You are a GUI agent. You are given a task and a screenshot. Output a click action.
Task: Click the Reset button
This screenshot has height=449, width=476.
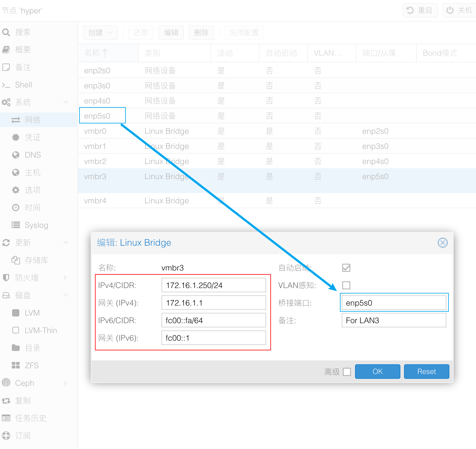(x=427, y=372)
